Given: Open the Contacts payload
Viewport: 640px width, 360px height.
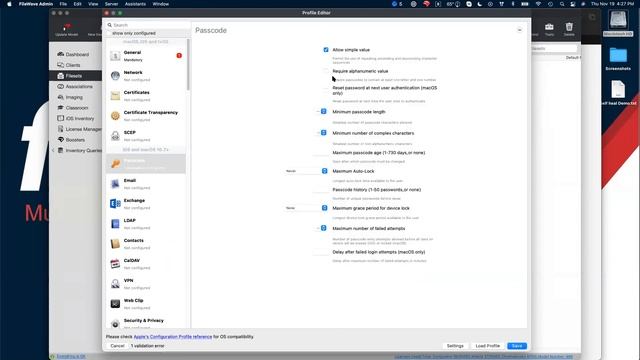Looking at the screenshot, I should [146, 244].
